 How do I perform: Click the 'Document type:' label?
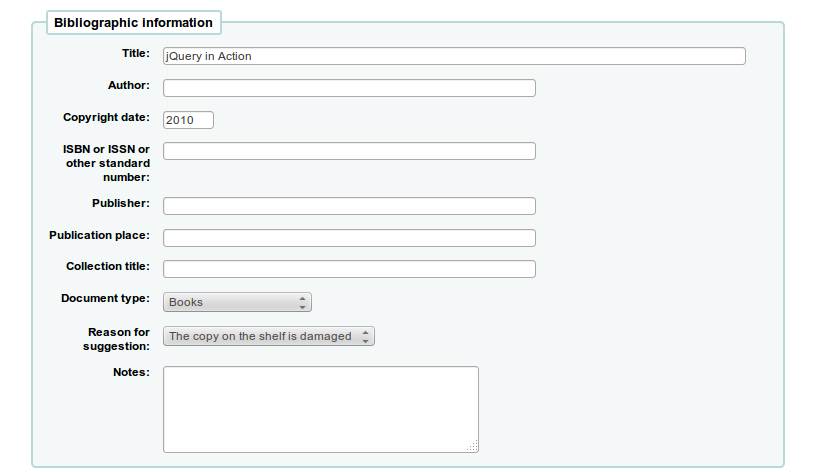click(x=105, y=298)
